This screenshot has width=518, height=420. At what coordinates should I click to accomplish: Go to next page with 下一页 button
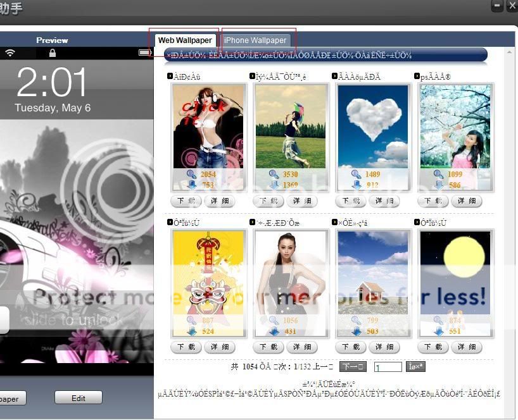353,367
